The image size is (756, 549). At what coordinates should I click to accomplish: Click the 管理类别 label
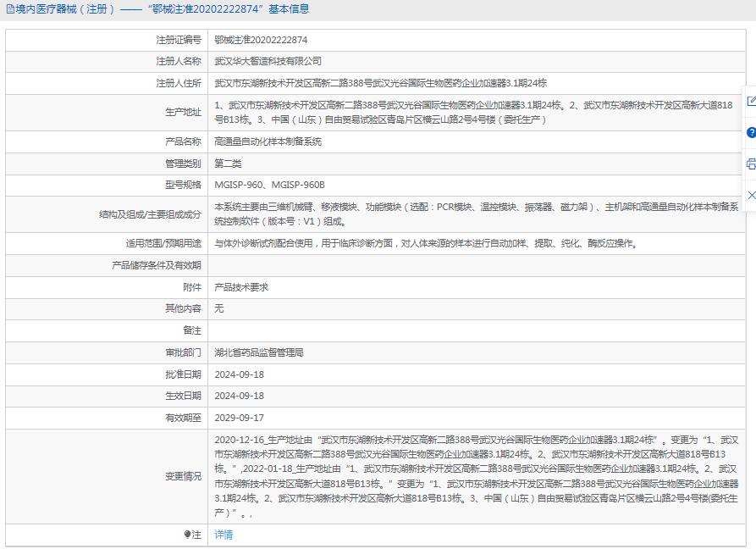click(x=183, y=164)
